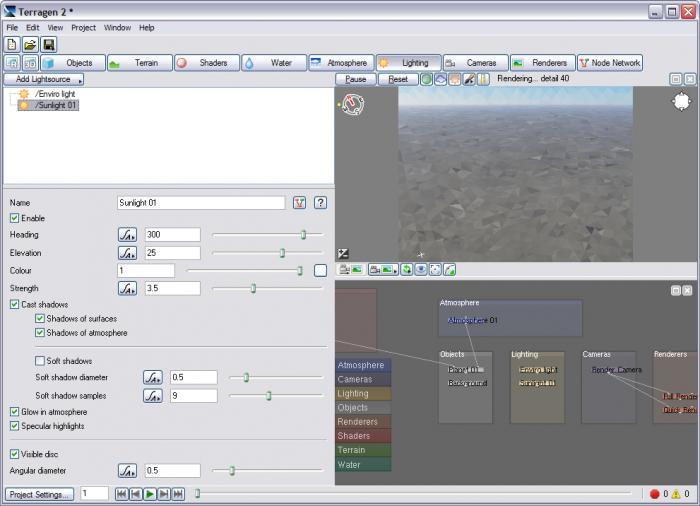Open the Add Lightsource dropdown
700x506 pixels.
coord(44,79)
